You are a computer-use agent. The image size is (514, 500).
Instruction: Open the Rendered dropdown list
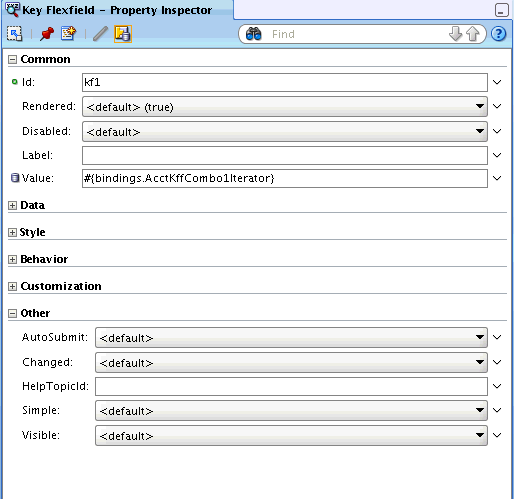[x=285, y=107]
